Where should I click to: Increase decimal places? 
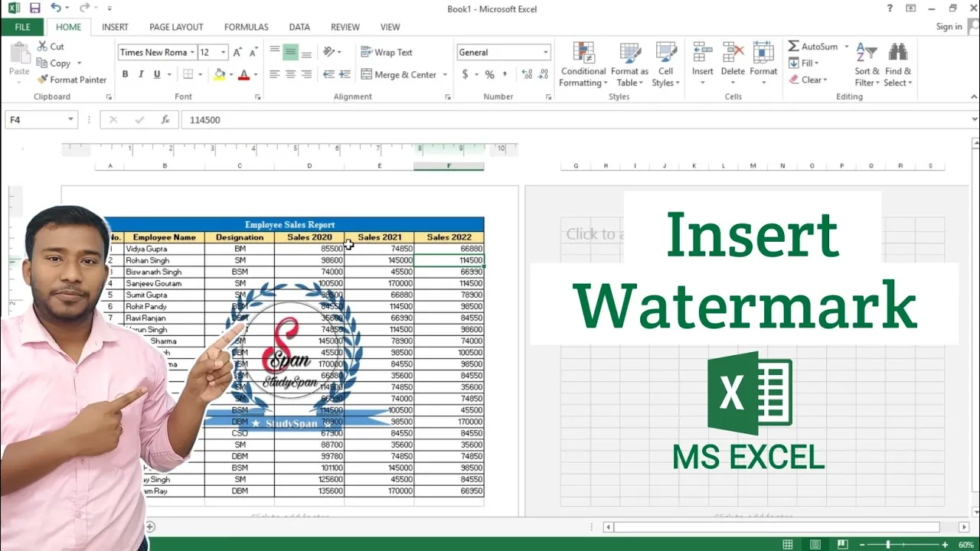point(527,74)
